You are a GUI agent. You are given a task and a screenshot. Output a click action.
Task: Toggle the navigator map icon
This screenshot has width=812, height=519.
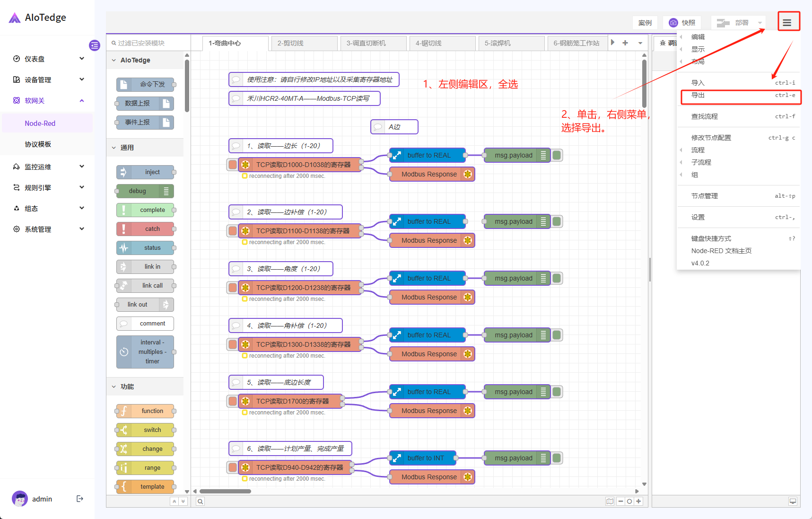pos(610,501)
